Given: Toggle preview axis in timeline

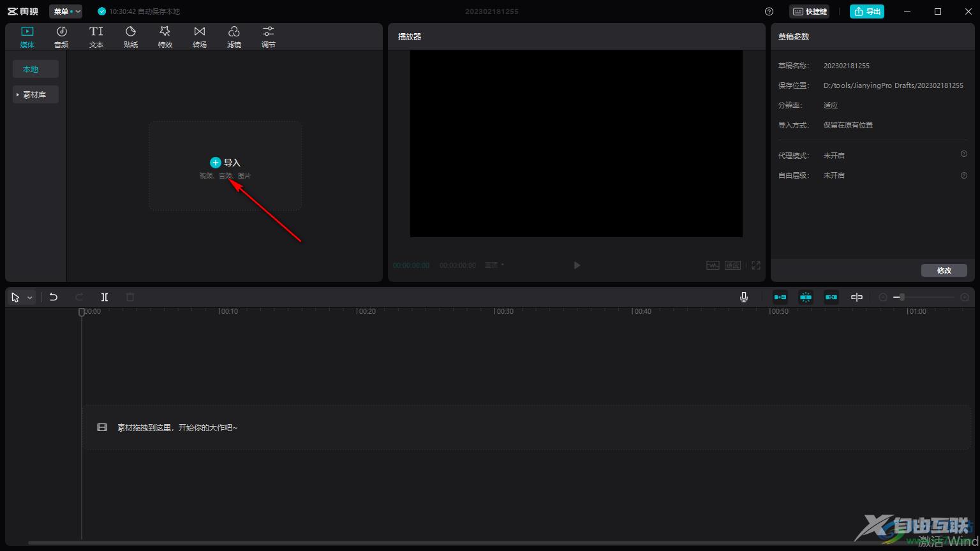Looking at the screenshot, I should pos(857,297).
